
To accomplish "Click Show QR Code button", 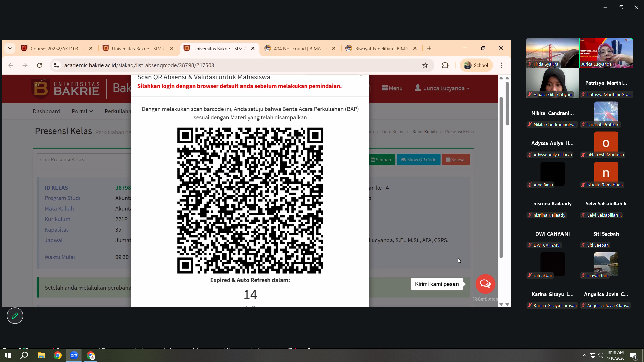I will click(x=419, y=160).
